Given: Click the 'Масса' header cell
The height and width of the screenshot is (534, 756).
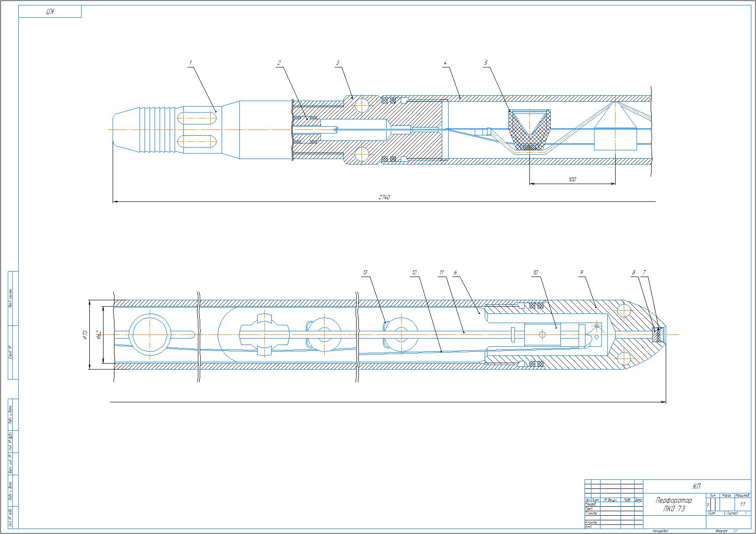Looking at the screenshot, I should point(726,495).
